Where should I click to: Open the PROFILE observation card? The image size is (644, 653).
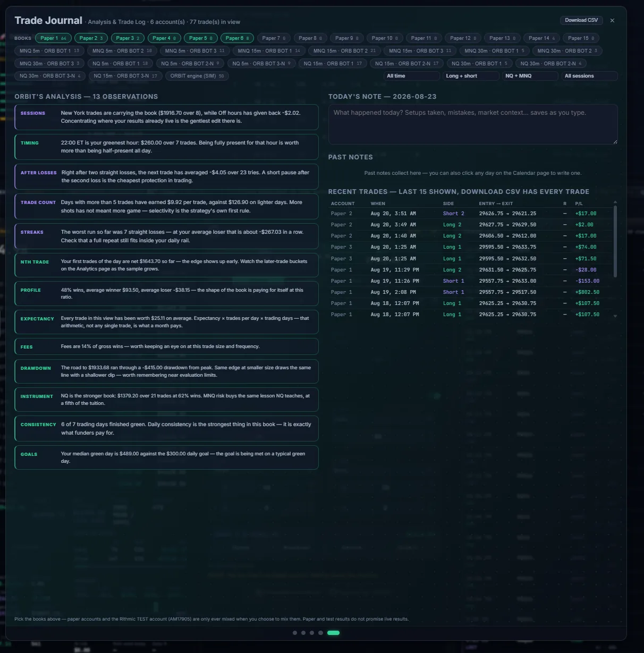[166, 293]
